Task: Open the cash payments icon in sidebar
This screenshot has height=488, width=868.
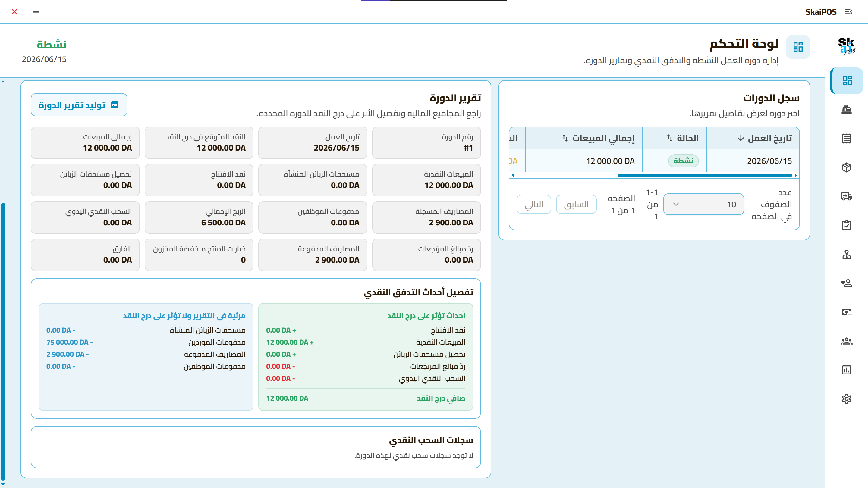Action: point(846,312)
